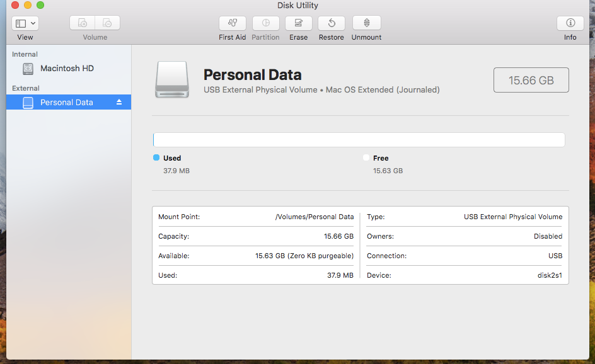Click the Partition toolbar icon
Screen dimensions: 595x364
point(265,23)
